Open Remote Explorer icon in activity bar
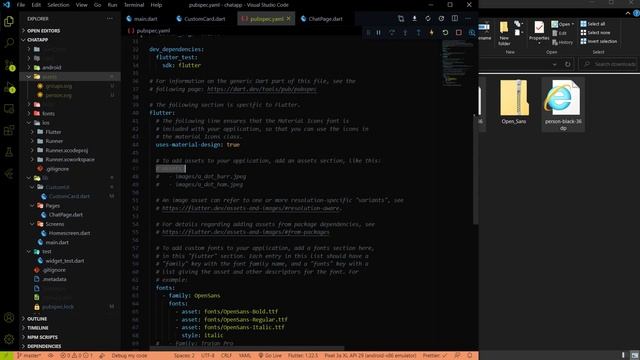This screenshot has width=640, height=360. tap(9, 109)
